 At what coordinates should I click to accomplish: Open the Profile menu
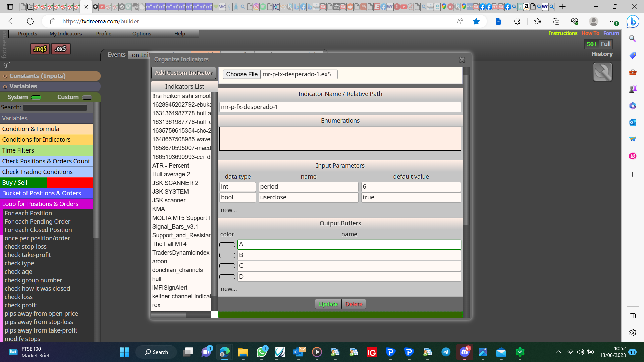pos(104,34)
